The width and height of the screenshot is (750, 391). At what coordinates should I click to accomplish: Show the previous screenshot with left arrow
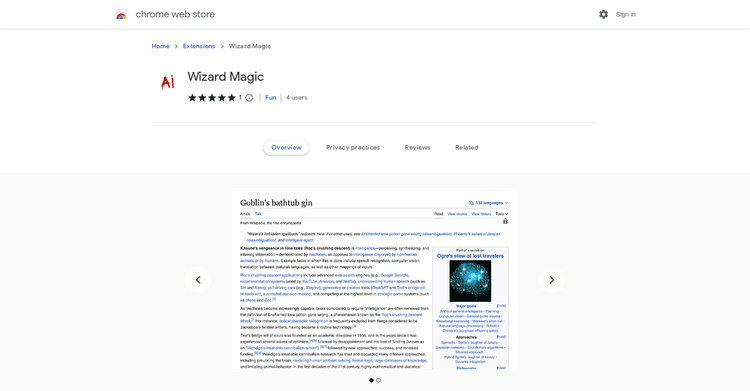pyautogui.click(x=198, y=280)
